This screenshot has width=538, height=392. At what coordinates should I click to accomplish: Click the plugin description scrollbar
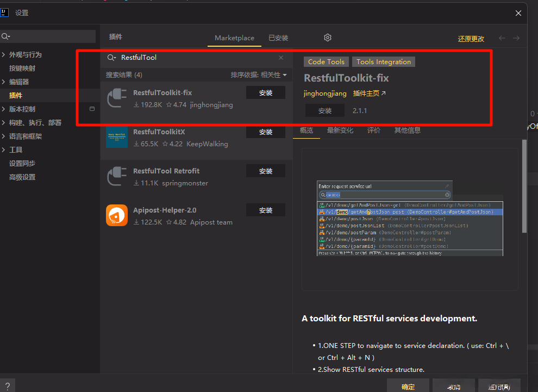[524, 186]
